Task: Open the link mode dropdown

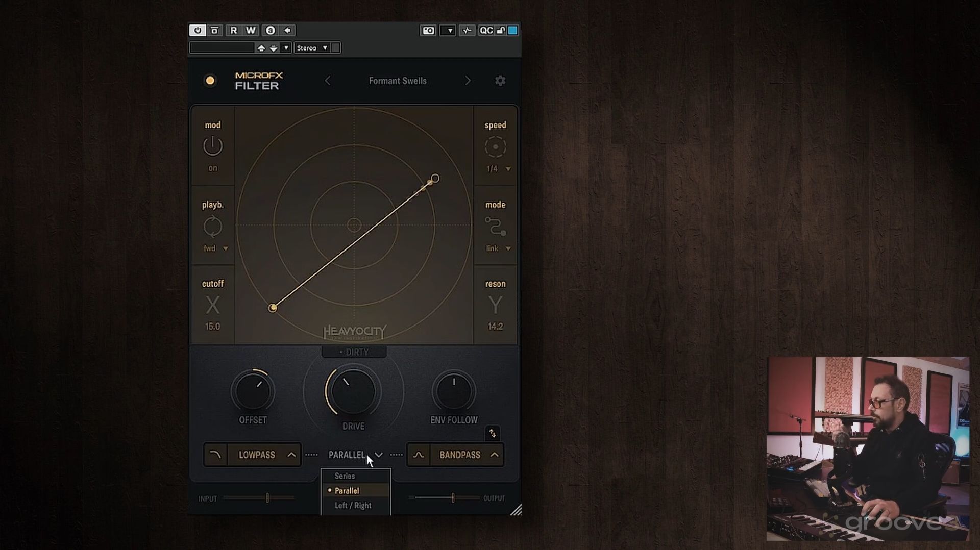Action: 499,248
